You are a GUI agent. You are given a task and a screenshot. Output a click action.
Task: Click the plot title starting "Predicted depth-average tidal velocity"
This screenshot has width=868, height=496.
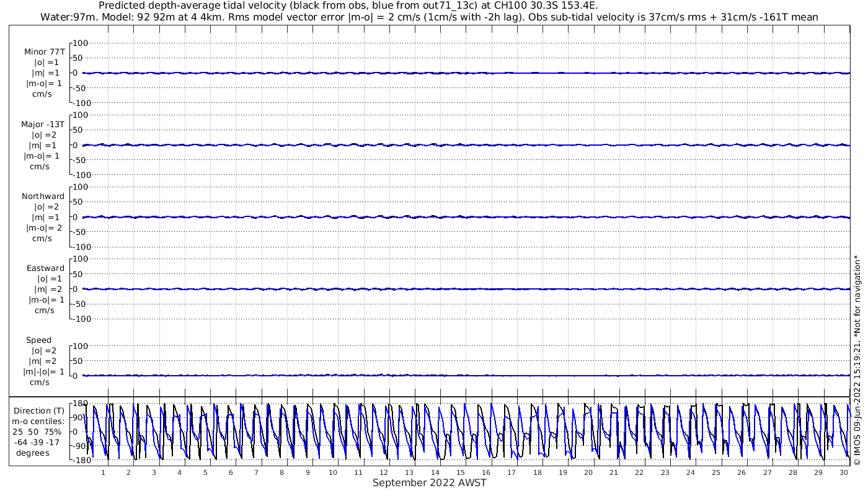(348, 6)
